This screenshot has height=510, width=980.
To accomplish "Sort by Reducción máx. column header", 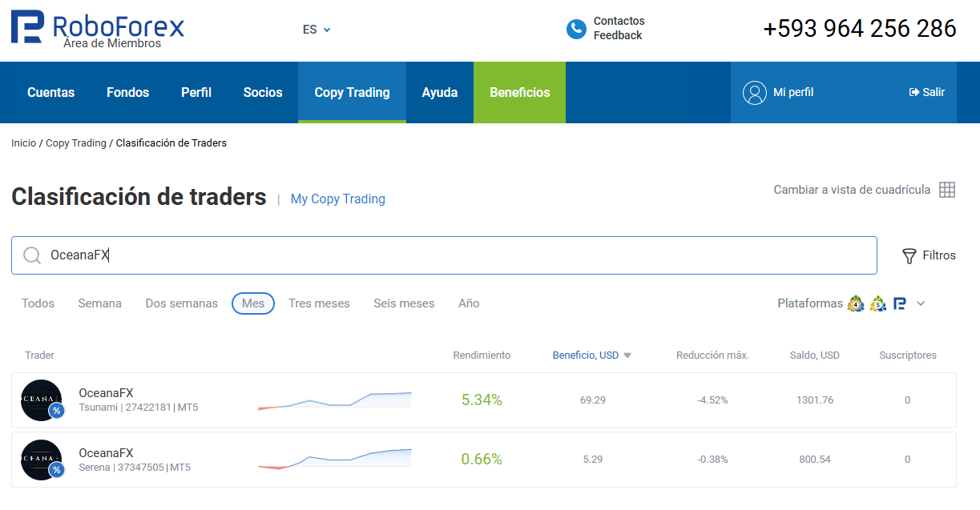I will (x=712, y=355).
